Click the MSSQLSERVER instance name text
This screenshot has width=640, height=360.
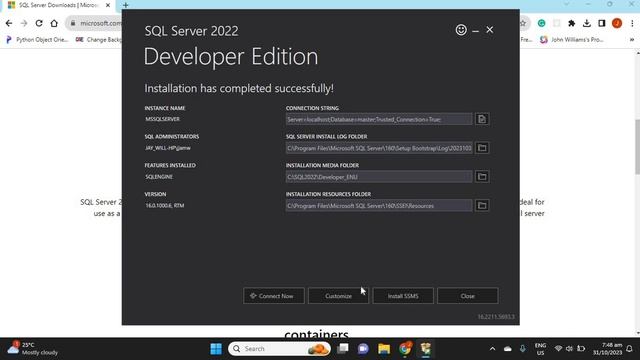162,119
